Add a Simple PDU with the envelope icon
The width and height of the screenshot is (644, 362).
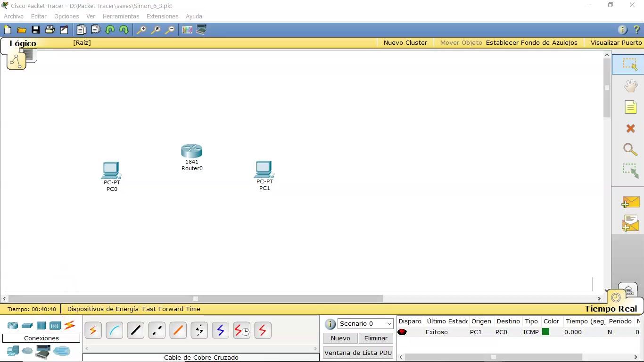630,202
